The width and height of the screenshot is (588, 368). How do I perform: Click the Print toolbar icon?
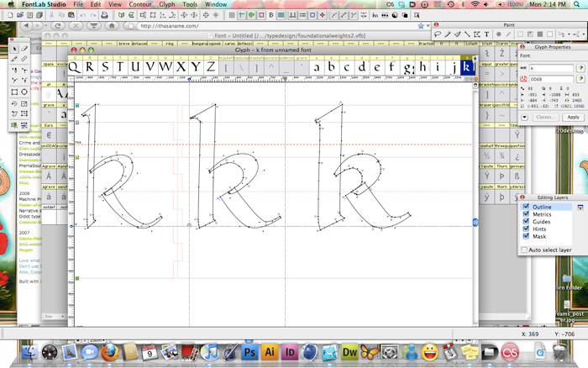(x=105, y=15)
